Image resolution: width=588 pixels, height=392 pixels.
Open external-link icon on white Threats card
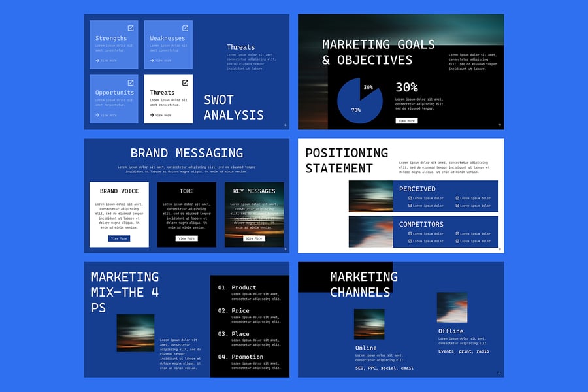tap(185, 83)
